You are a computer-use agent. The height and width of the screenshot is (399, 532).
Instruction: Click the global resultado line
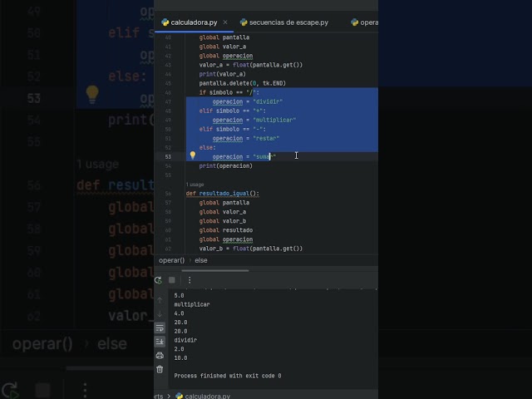225,230
